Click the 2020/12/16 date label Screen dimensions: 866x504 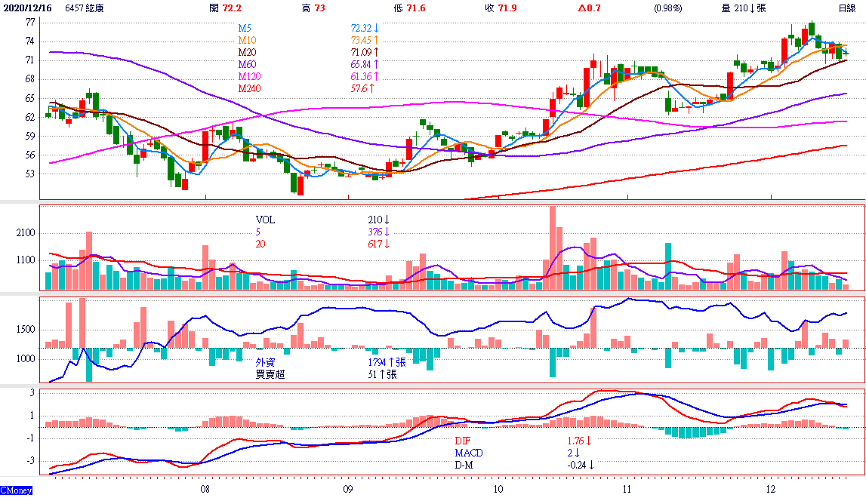click(x=29, y=8)
